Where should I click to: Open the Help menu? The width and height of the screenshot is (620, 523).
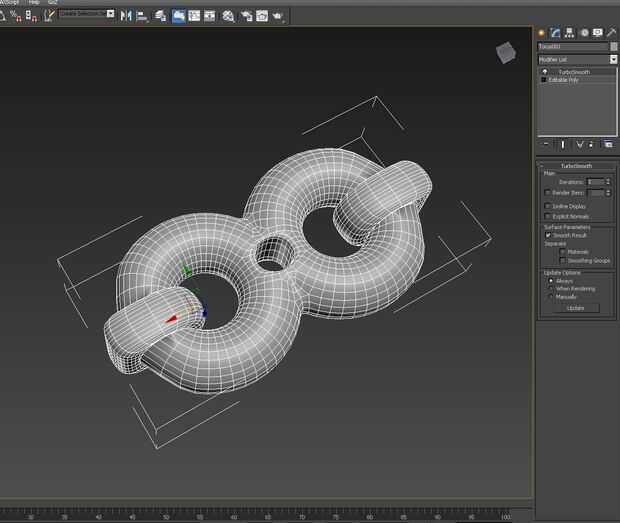tap(34, 3)
